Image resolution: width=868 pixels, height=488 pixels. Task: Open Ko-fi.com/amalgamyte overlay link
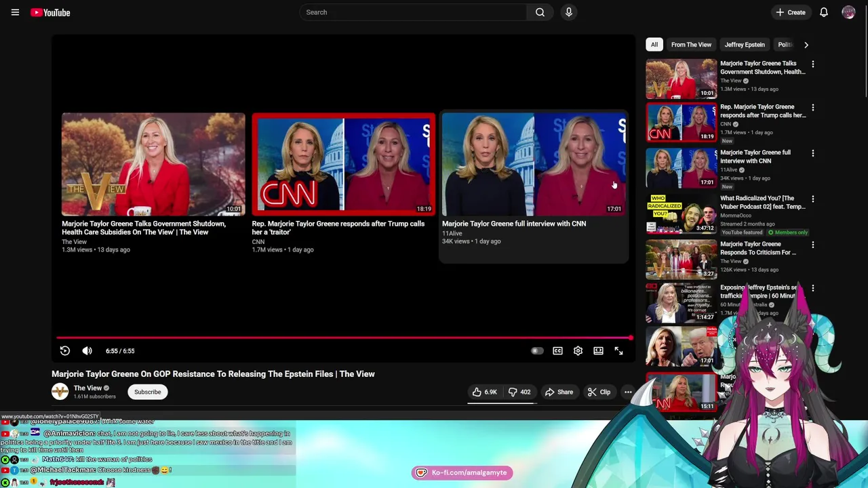[462, 472]
